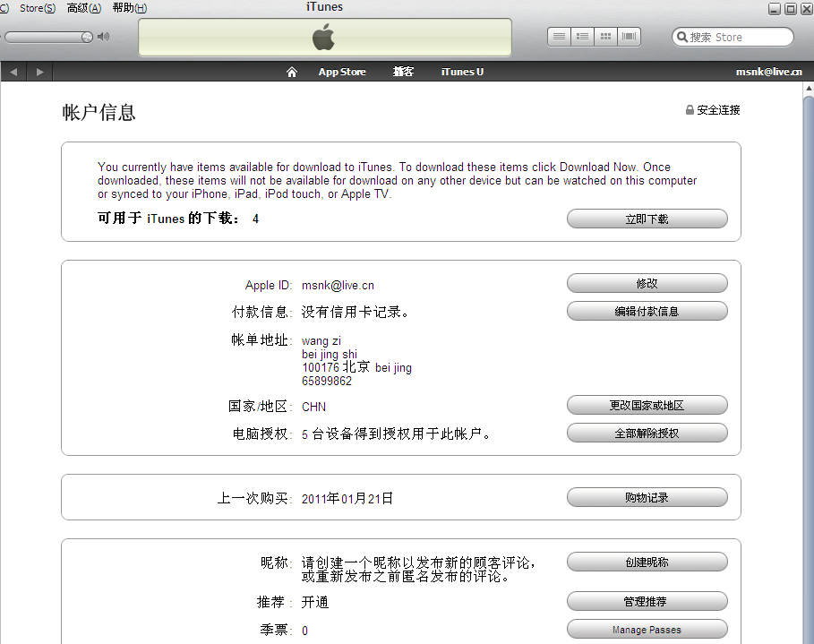The height and width of the screenshot is (644, 814).
Task: Click the Manage Passes button
Action: [647, 630]
